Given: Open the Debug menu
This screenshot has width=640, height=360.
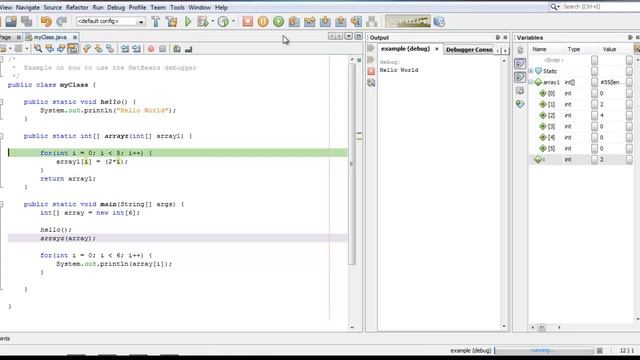Looking at the screenshot, I should point(116,7).
